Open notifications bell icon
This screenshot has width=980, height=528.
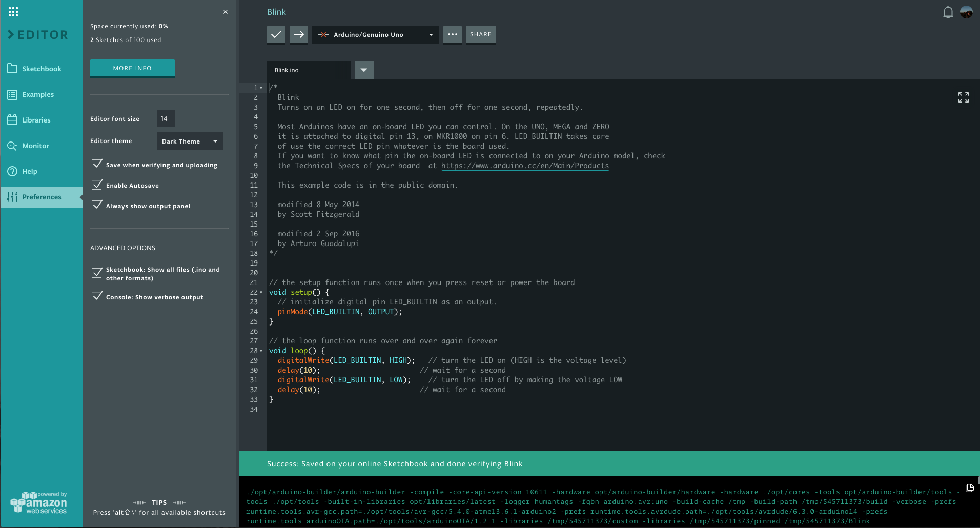tap(947, 12)
